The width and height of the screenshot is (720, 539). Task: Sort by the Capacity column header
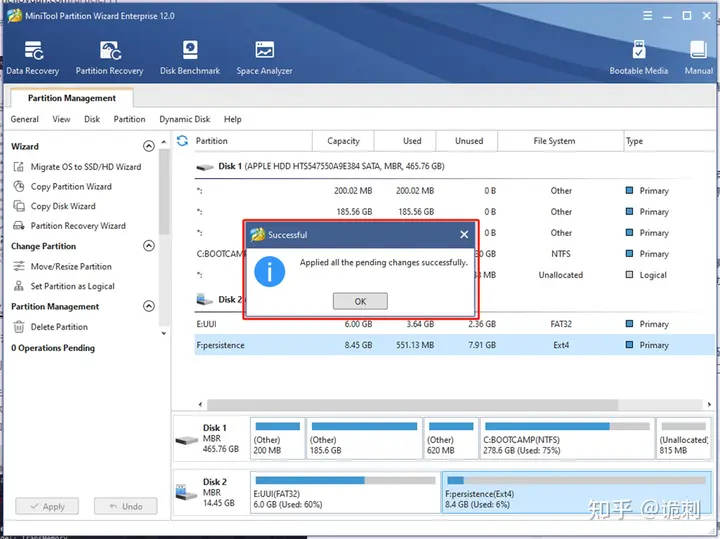pos(343,141)
